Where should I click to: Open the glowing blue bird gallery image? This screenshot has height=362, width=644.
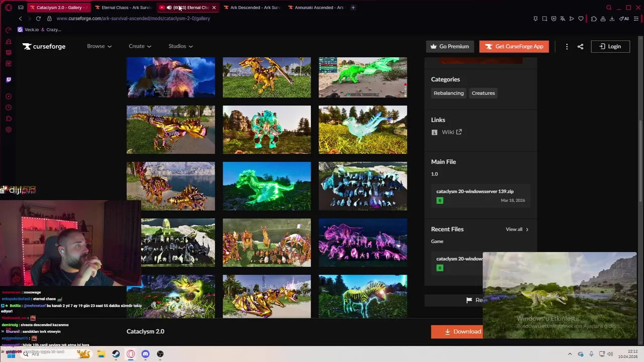click(363, 130)
